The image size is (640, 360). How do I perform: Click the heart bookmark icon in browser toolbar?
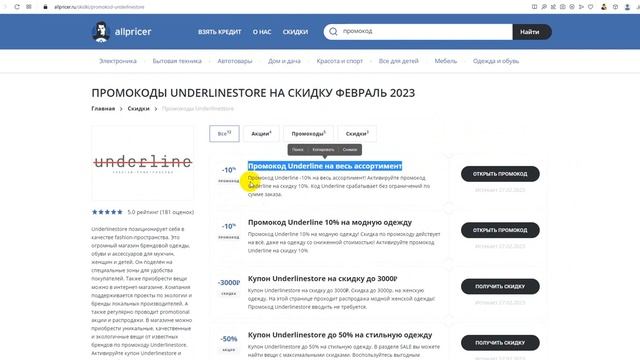[590, 7]
